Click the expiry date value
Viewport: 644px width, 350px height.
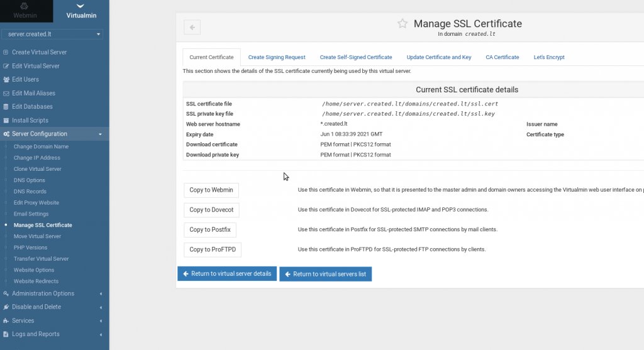tap(351, 134)
